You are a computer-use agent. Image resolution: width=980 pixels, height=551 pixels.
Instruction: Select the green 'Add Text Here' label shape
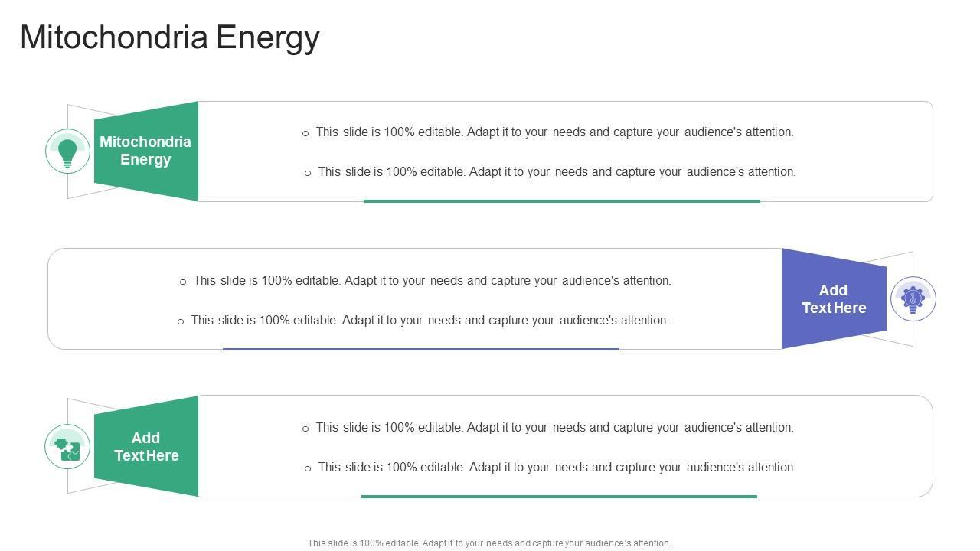click(x=146, y=447)
